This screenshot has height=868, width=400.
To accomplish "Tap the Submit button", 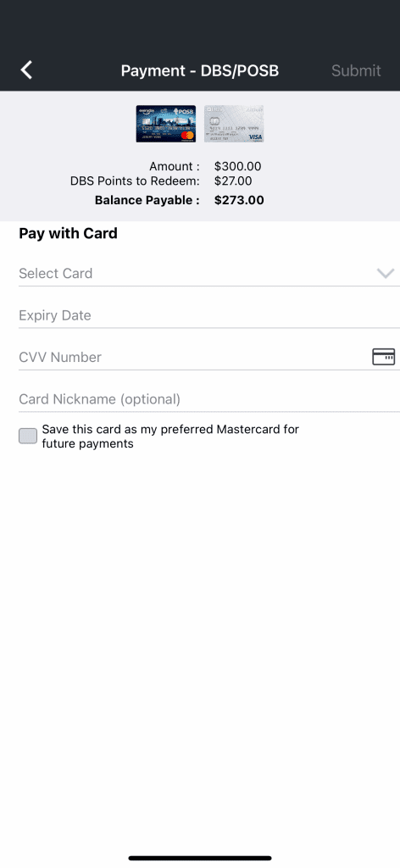I will point(356,71).
